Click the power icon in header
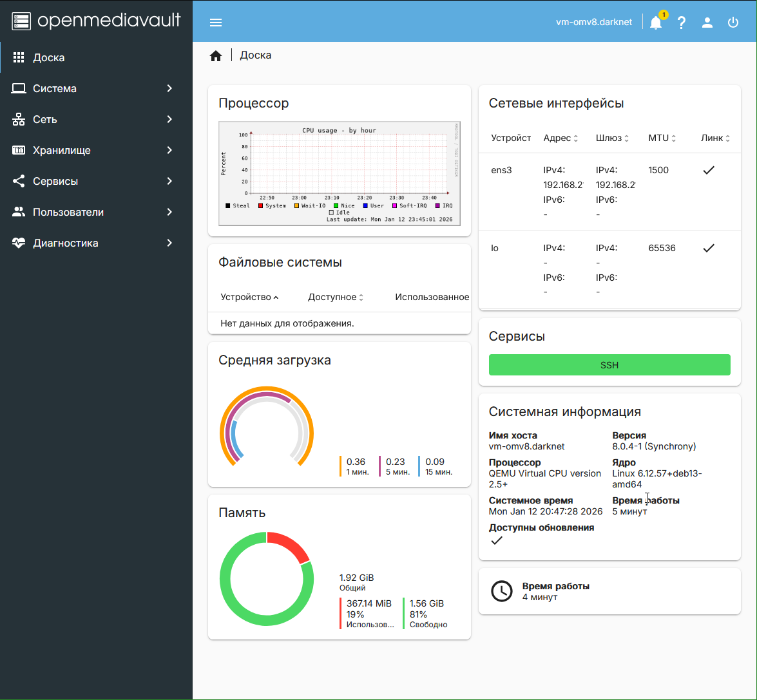Image resolution: width=757 pixels, height=700 pixels. point(733,23)
